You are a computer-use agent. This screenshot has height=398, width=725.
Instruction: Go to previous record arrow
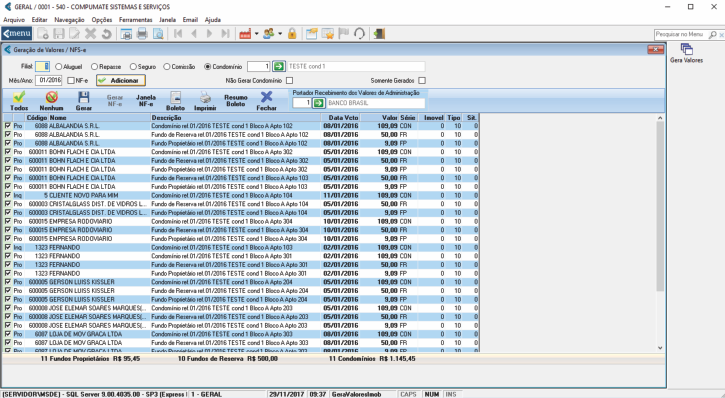click(x=194, y=33)
